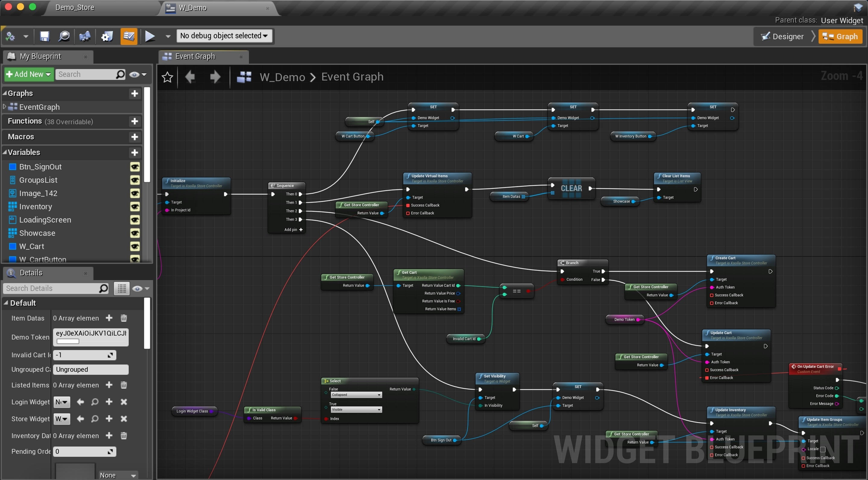
Task: Open property matrix grid icon in Details
Action: (x=122, y=289)
